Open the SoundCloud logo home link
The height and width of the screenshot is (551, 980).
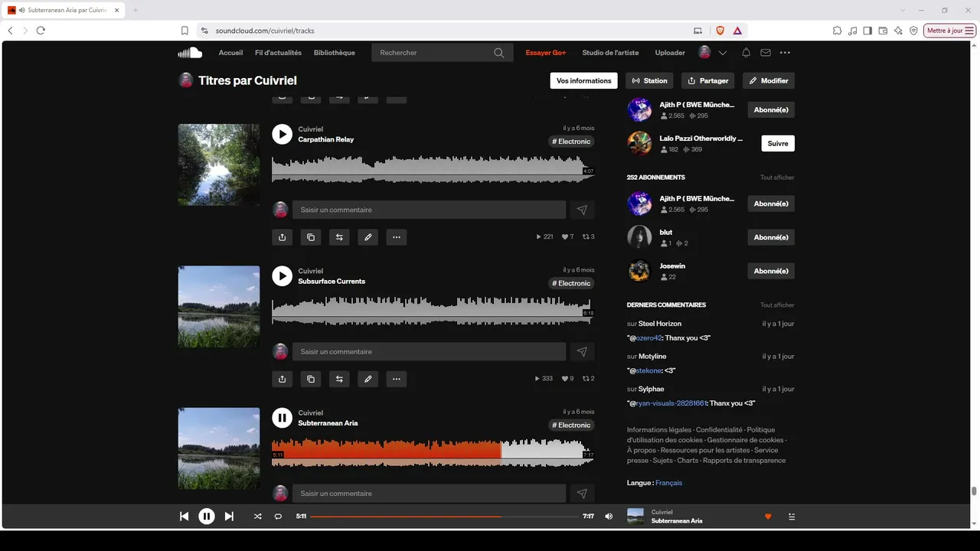click(190, 53)
